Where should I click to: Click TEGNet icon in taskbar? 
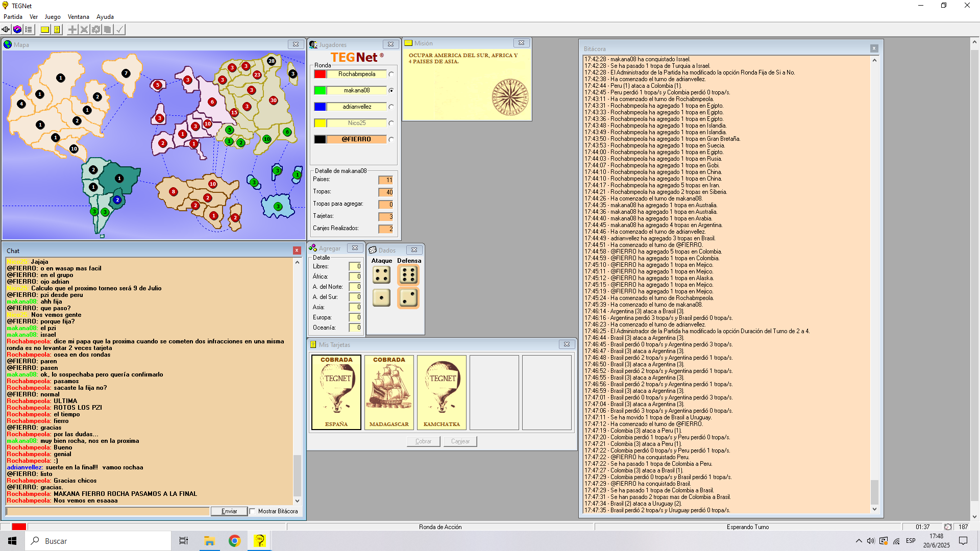click(x=259, y=541)
